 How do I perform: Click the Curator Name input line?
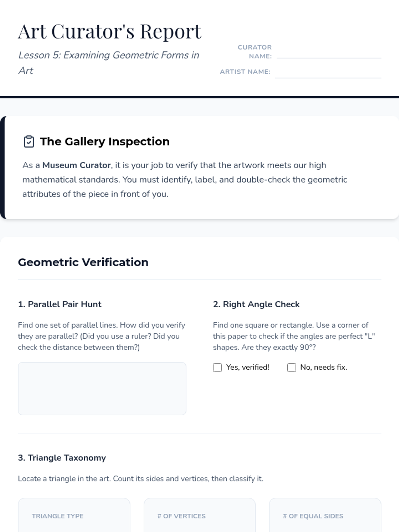pos(329,53)
